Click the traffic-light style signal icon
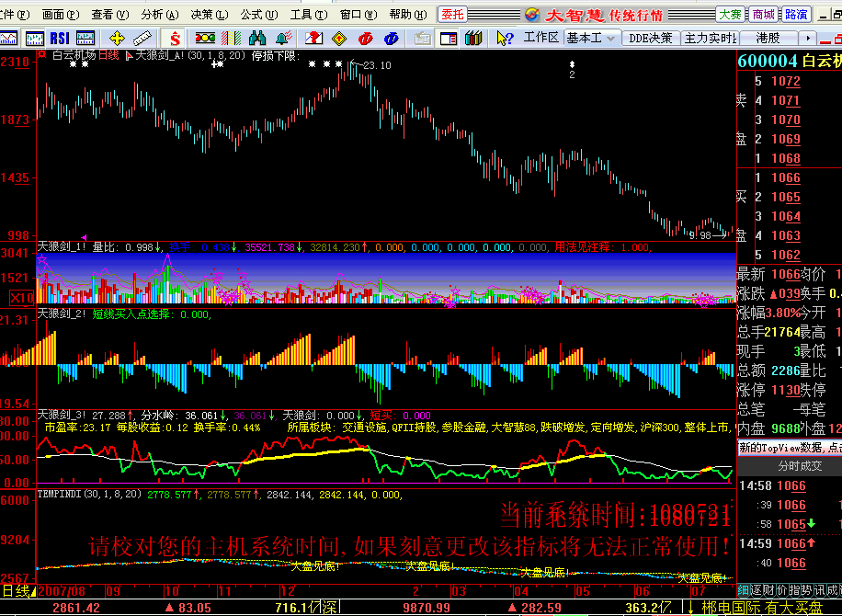Image resolution: width=842 pixels, height=616 pixels. (x=205, y=38)
